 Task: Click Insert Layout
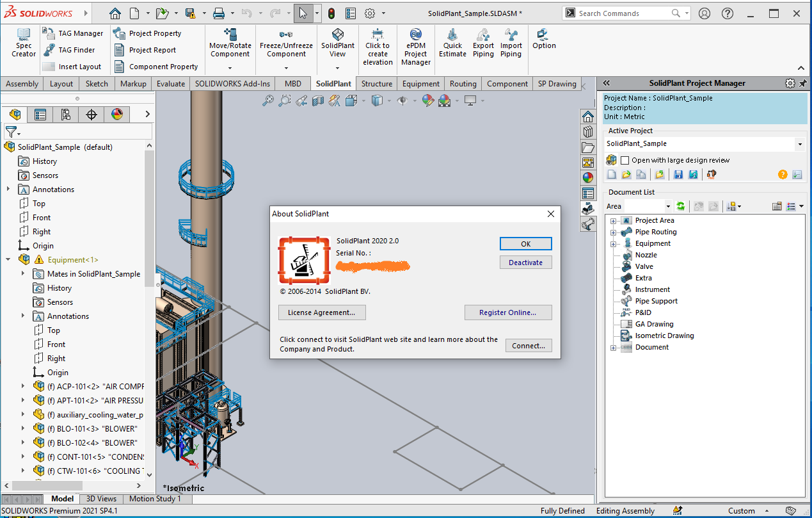point(72,67)
